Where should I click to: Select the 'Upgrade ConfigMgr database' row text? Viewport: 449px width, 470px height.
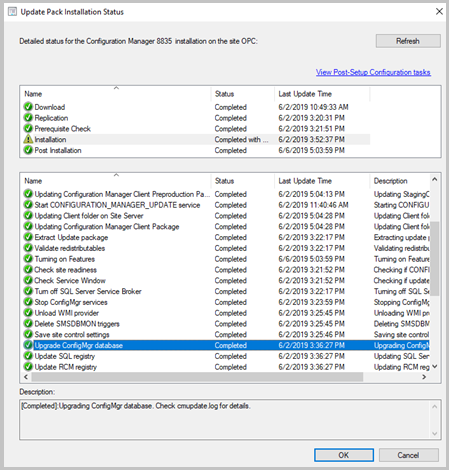(79, 345)
